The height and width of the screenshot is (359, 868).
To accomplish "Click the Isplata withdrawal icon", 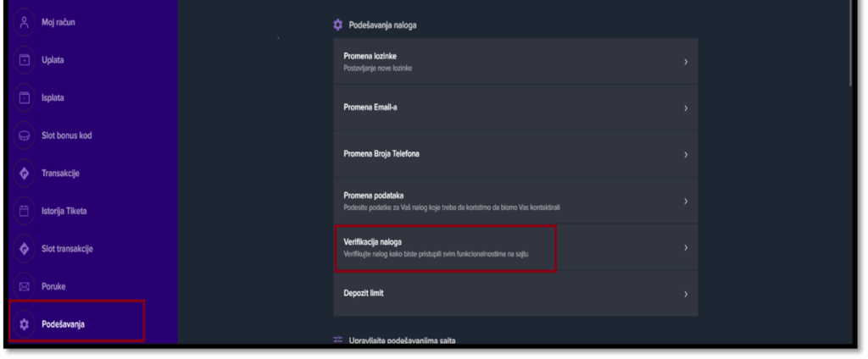I will pyautogui.click(x=24, y=98).
